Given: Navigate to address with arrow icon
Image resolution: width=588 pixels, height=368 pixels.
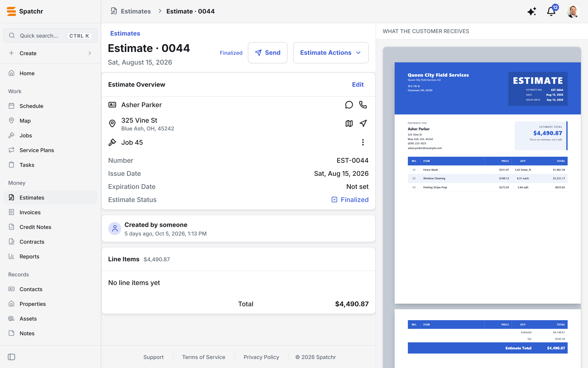Looking at the screenshot, I should [363, 124].
